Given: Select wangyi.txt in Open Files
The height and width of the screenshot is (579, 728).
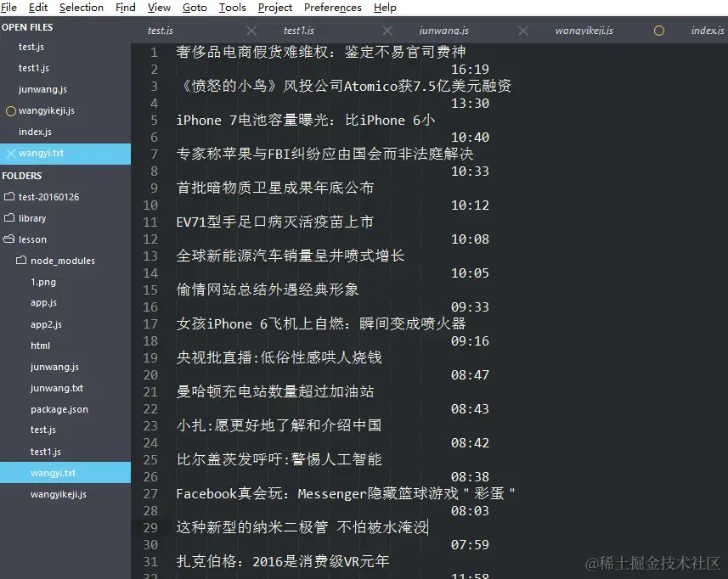Looking at the screenshot, I should 41,153.
